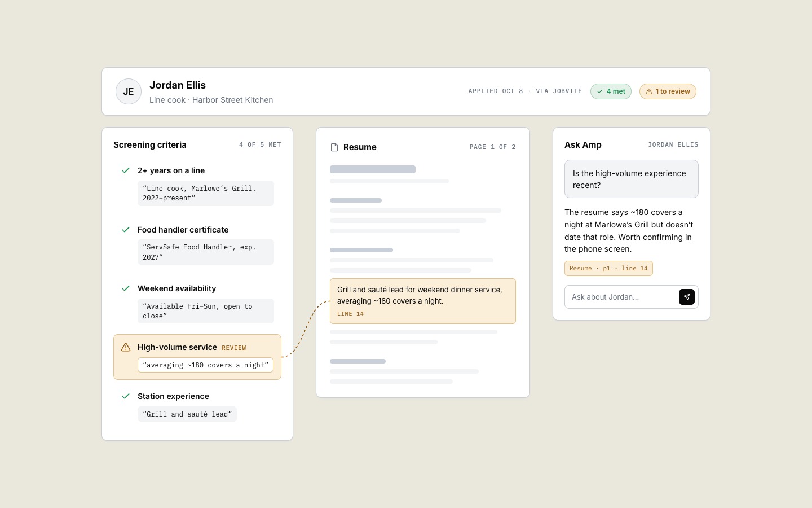This screenshot has height=508, width=812.
Task: Click the PAGE 1 OF 2 indicator
Action: (493, 147)
